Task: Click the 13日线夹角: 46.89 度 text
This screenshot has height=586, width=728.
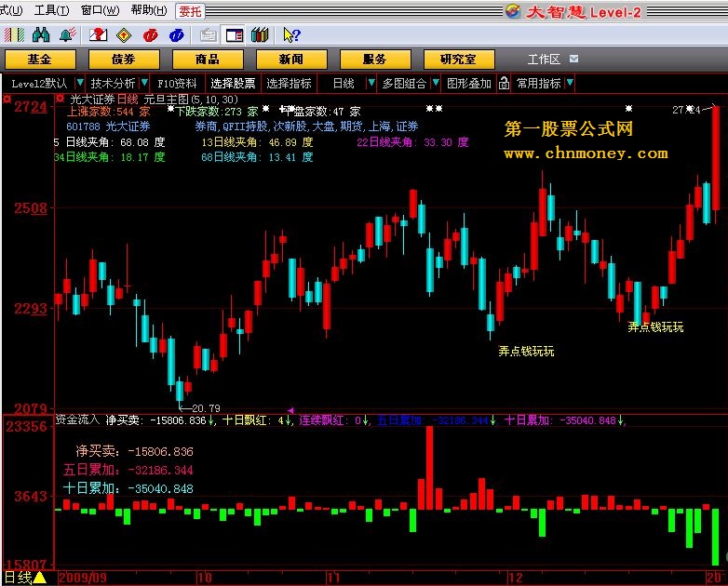Action: coord(257,142)
